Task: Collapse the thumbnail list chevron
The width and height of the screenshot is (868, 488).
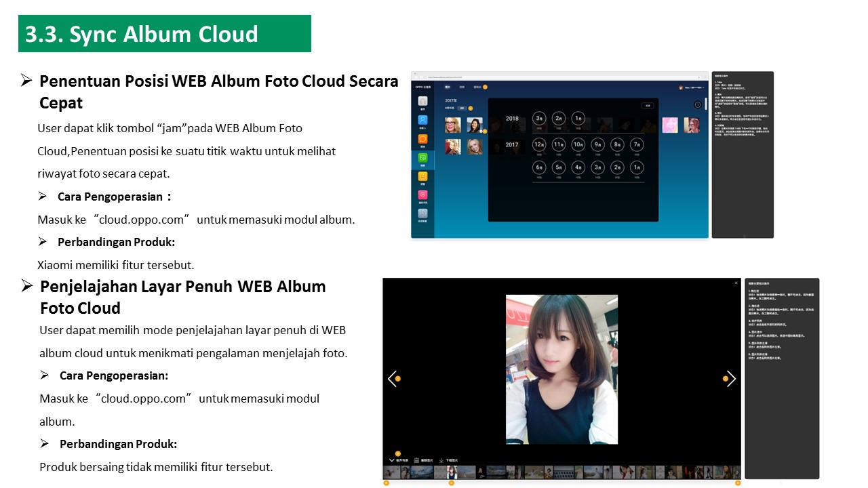Action: point(391,460)
